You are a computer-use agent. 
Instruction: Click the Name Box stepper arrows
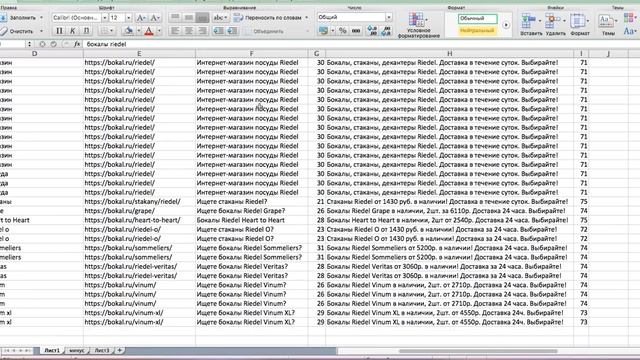(29, 44)
